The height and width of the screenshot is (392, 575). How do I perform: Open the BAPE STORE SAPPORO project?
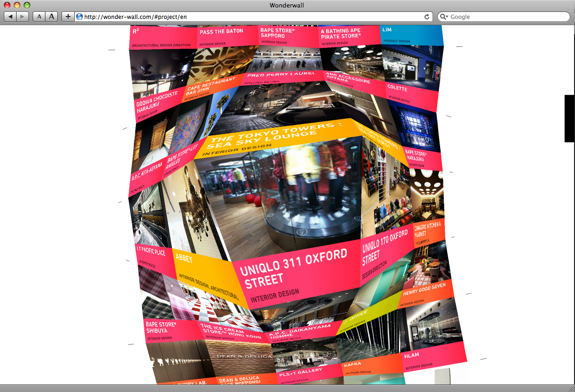[288, 36]
